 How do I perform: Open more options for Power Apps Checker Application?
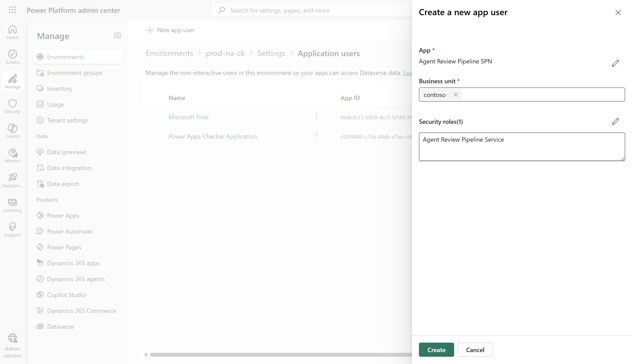(316, 136)
